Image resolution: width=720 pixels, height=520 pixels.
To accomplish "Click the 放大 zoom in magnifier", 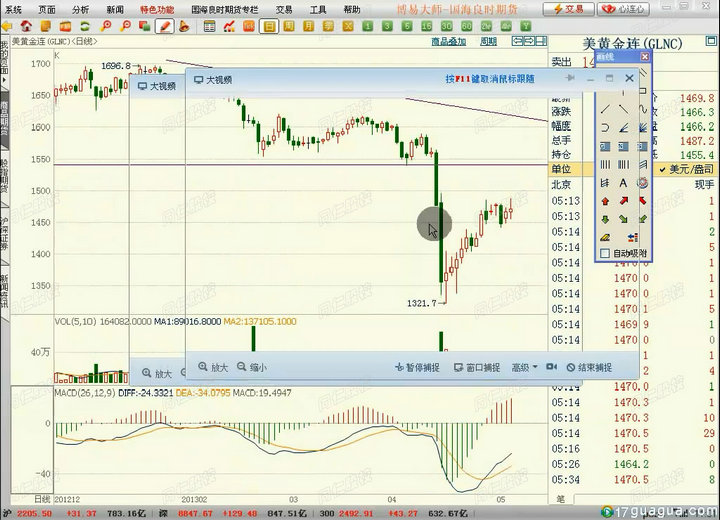I will [x=213, y=367].
